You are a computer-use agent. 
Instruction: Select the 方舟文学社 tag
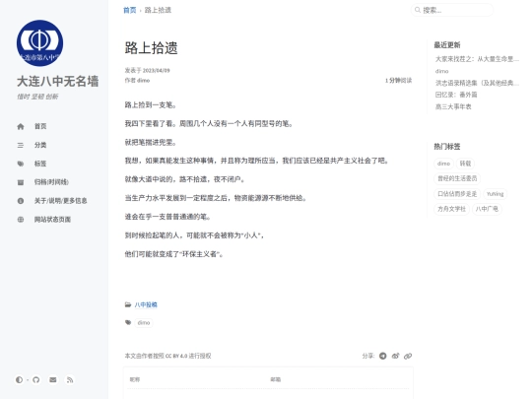click(451, 209)
